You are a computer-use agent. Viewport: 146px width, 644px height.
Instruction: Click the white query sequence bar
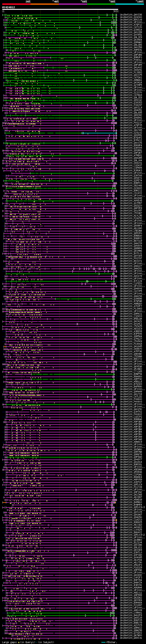[60, 9]
